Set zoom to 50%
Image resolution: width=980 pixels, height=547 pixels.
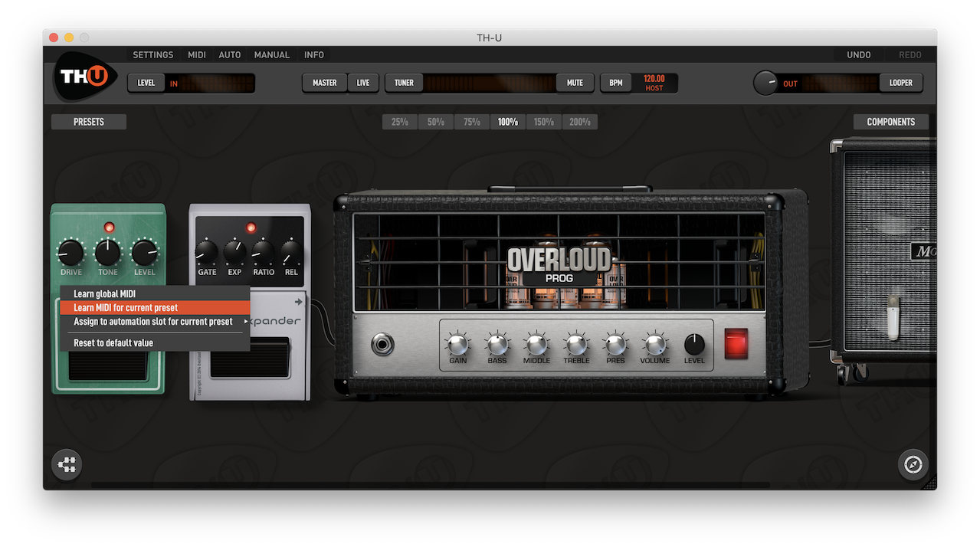436,122
